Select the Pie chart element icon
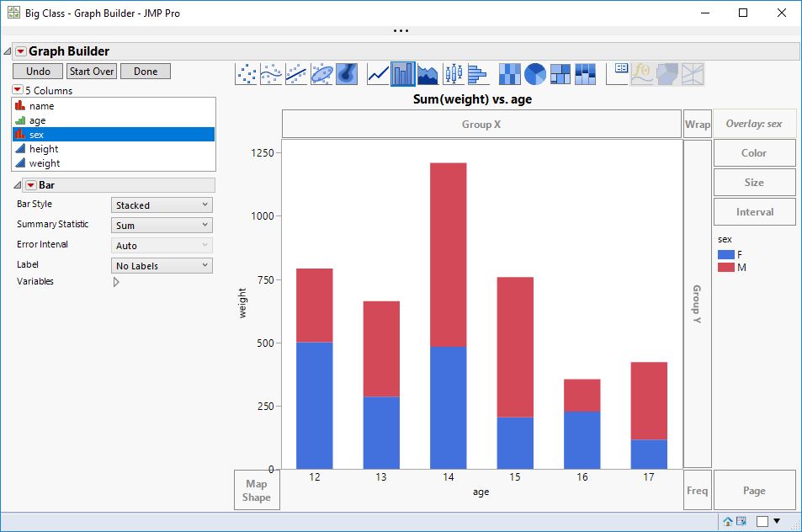The width and height of the screenshot is (802, 532). 535,72
